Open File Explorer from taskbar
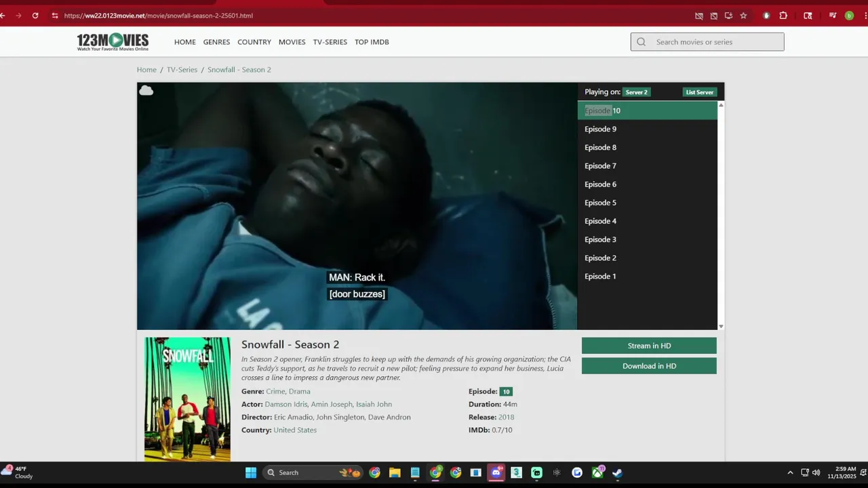 tap(395, 472)
